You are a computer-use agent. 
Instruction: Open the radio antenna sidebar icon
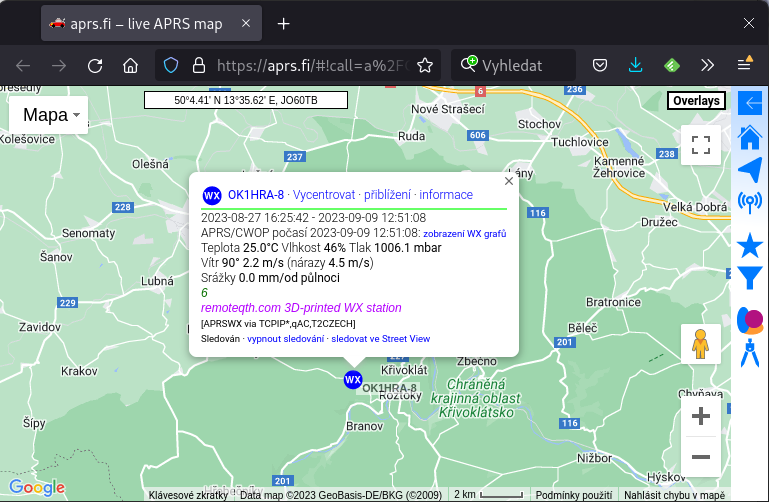[x=750, y=203]
